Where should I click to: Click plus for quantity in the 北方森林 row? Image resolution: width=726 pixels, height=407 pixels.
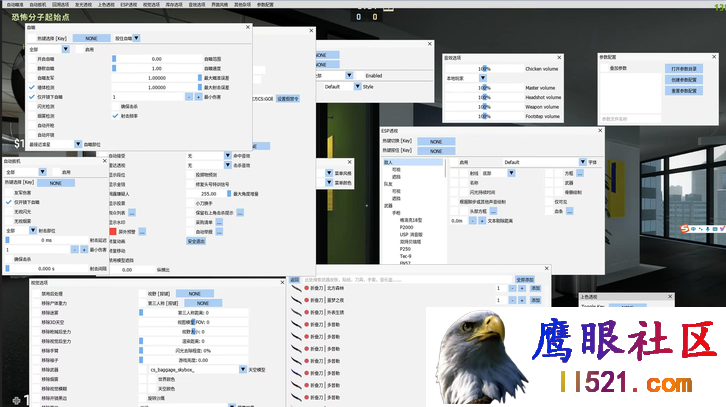pyautogui.click(x=522, y=288)
